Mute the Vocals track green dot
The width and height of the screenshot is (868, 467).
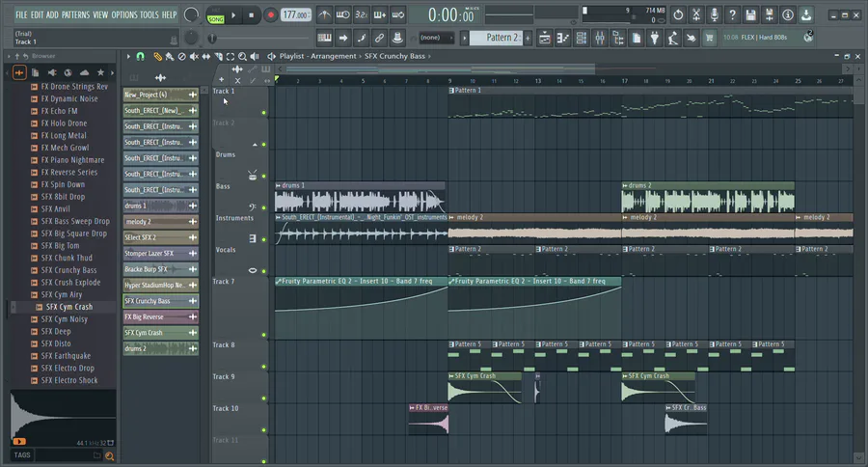point(263,271)
